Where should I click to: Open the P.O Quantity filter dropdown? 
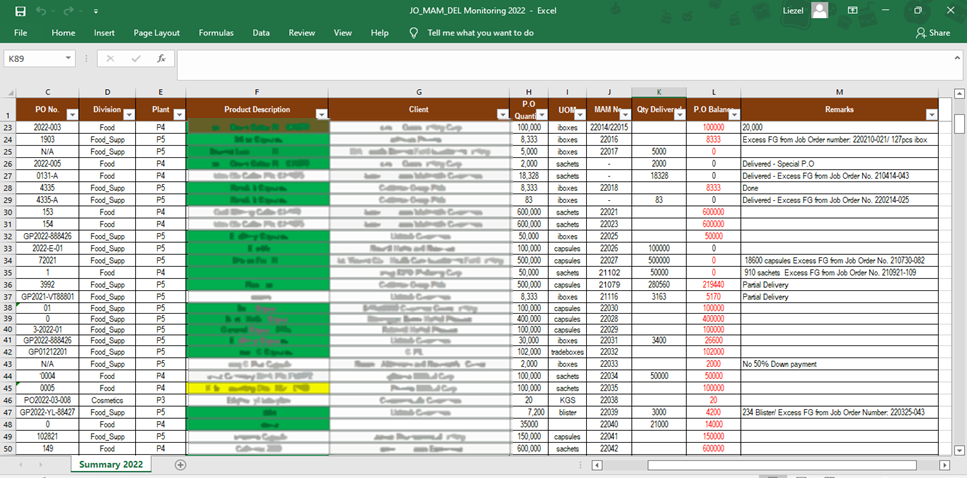(x=541, y=114)
